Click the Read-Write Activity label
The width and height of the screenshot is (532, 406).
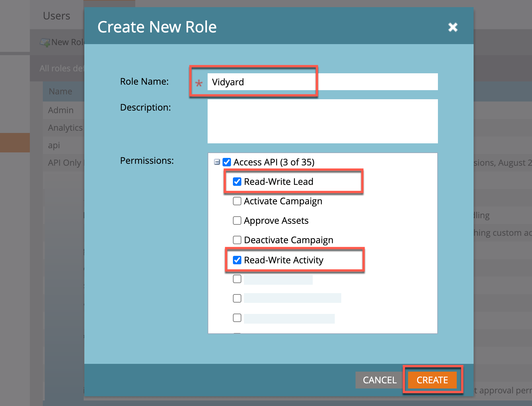click(284, 260)
